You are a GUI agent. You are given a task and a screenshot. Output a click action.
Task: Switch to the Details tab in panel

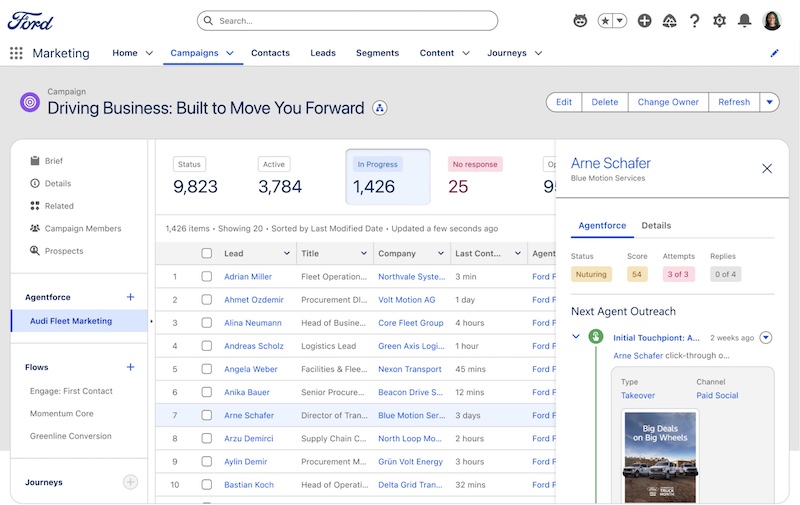click(x=656, y=225)
